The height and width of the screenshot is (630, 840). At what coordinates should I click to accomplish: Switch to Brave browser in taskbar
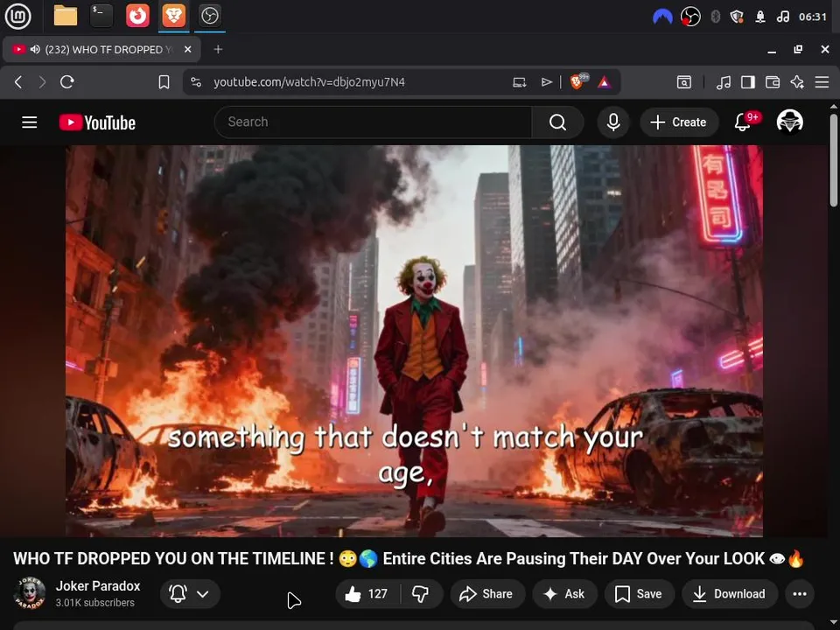click(173, 16)
